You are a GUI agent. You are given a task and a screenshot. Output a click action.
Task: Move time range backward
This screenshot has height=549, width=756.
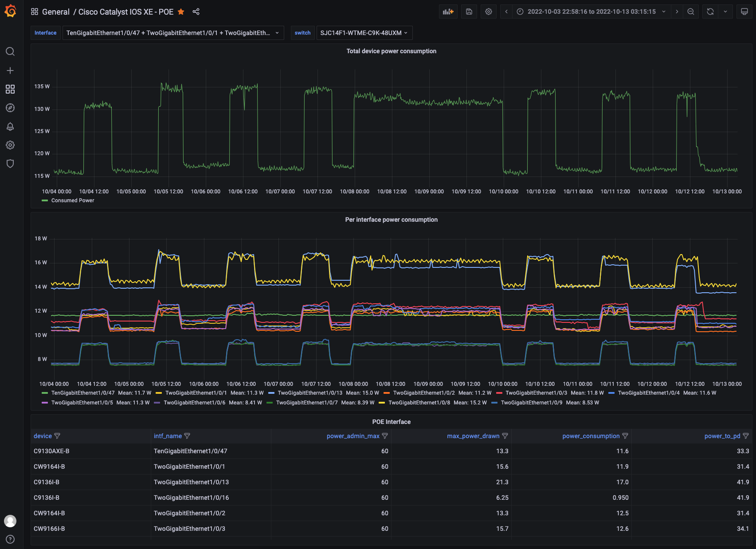coord(506,12)
